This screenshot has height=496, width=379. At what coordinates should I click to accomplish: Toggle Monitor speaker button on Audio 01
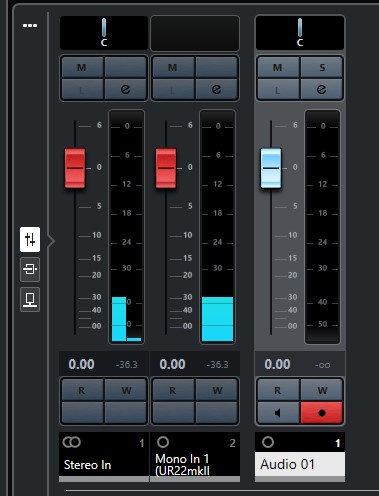(278, 413)
